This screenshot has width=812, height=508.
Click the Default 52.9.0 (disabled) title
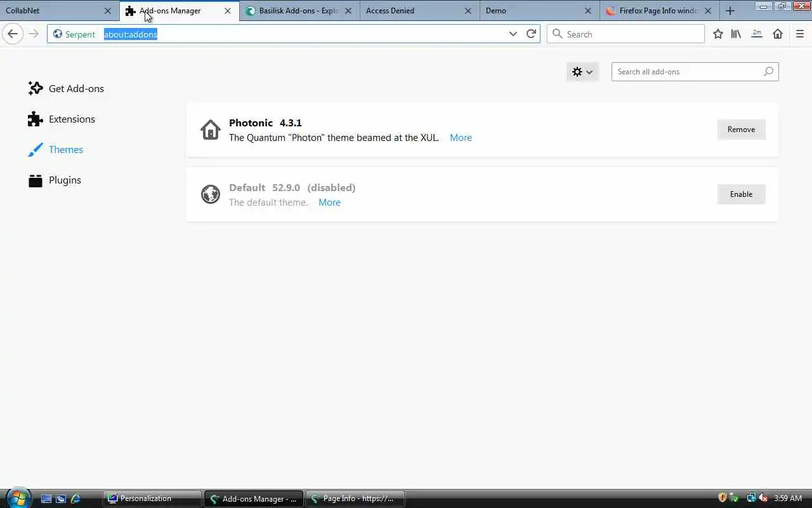292,187
